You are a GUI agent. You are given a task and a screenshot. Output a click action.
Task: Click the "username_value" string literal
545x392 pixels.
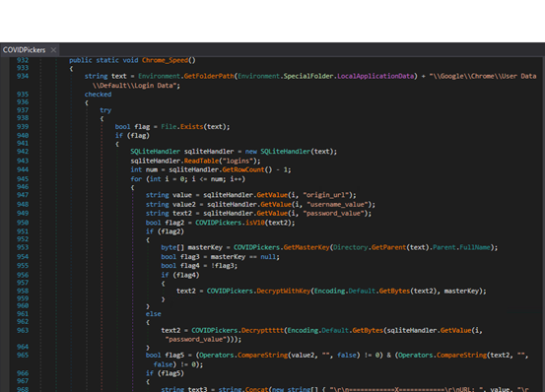click(x=336, y=205)
